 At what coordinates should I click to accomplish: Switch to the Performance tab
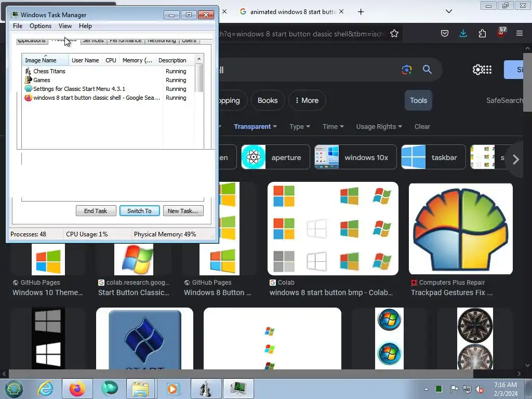click(x=126, y=41)
